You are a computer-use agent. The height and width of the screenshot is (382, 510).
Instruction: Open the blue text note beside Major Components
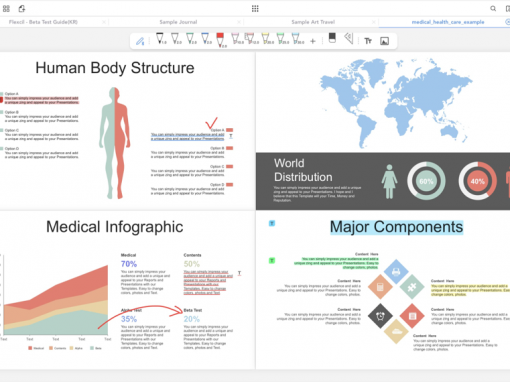click(272, 223)
